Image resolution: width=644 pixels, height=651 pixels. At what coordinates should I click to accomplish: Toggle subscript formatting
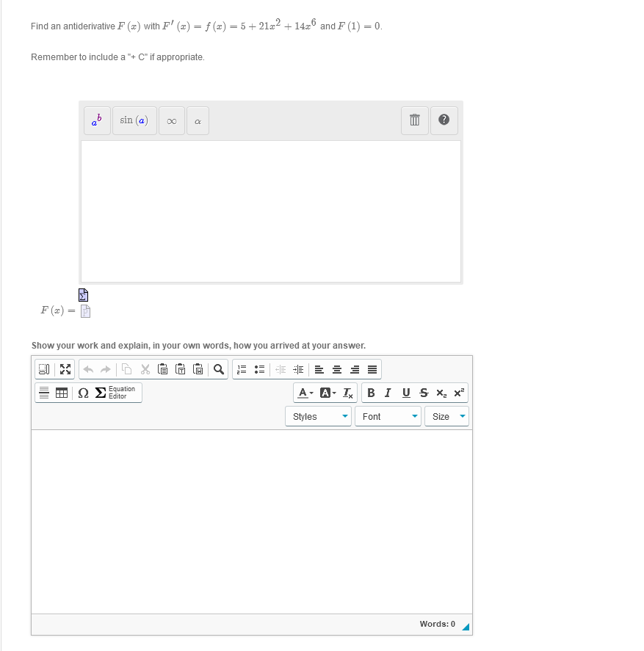pos(441,393)
